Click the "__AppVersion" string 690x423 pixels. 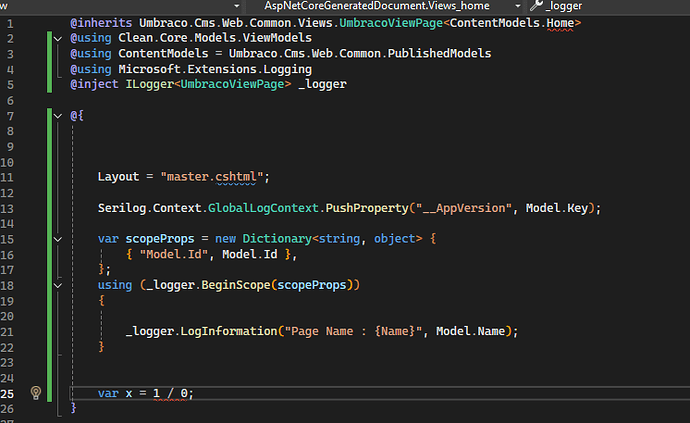(464, 208)
